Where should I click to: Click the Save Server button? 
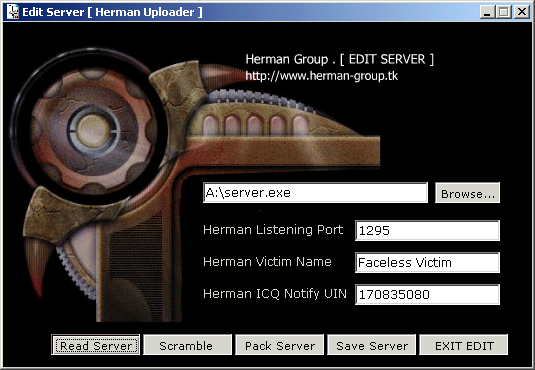pyautogui.click(x=372, y=345)
